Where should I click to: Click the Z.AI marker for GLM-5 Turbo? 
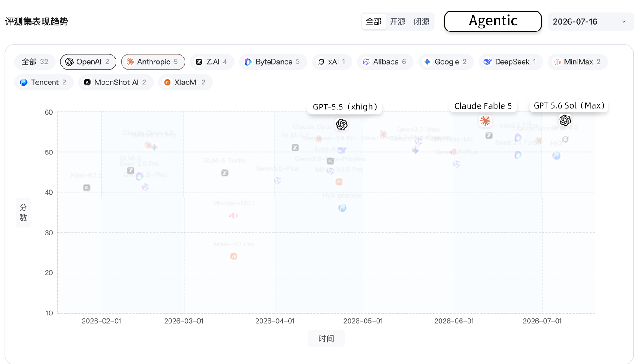(x=225, y=173)
